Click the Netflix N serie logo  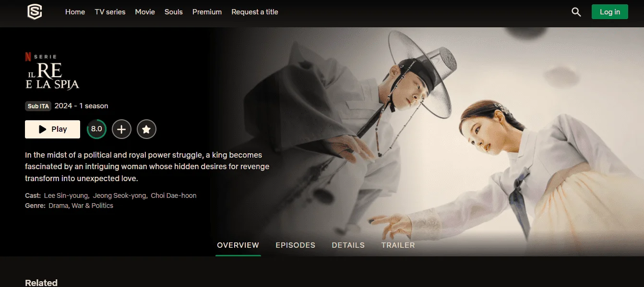41,57
